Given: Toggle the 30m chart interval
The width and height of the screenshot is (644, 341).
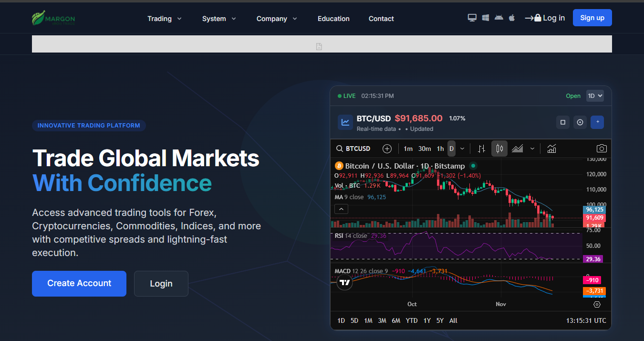Looking at the screenshot, I should point(425,149).
